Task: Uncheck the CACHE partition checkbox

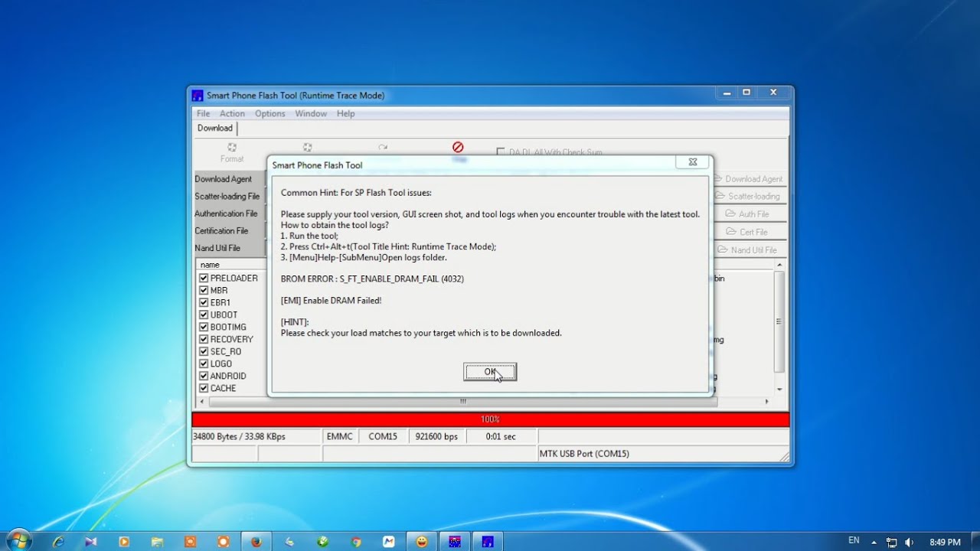Action: pos(204,388)
